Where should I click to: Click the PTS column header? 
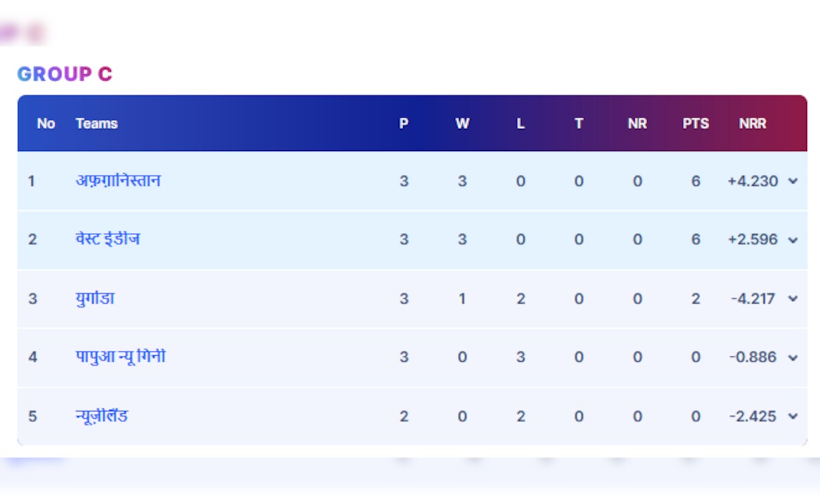[696, 124]
